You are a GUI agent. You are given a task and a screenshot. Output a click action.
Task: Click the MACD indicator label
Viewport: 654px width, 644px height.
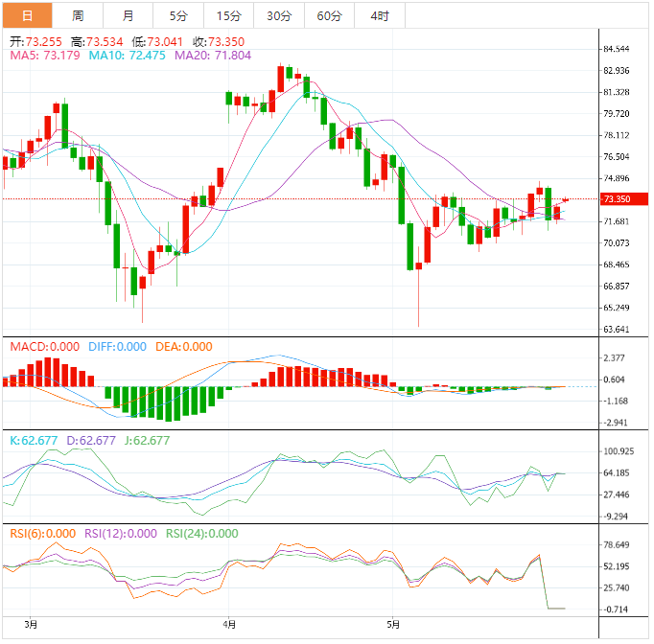pyautogui.click(x=41, y=347)
